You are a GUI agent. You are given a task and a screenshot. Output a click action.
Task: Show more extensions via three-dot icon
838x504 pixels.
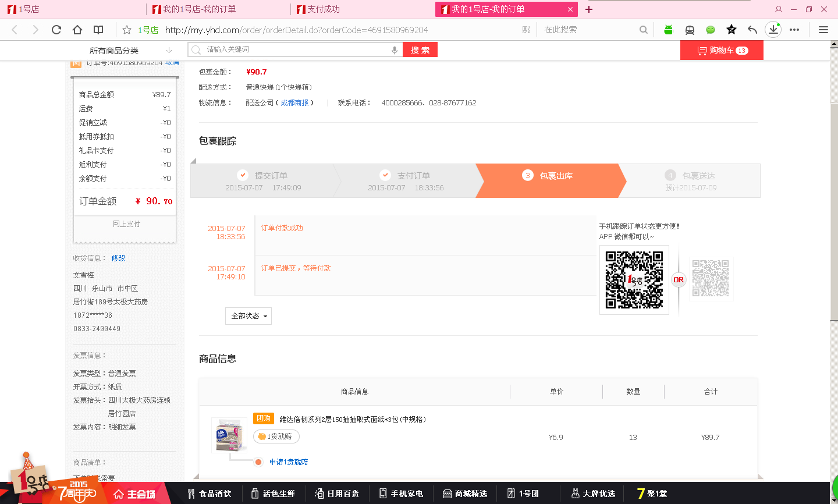[794, 30]
